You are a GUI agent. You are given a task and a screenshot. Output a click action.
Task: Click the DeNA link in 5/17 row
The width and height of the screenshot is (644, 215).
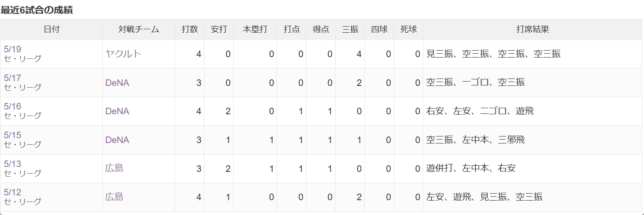117,82
